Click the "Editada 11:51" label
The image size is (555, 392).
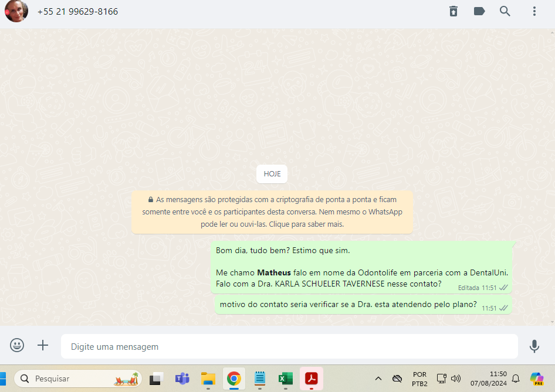tap(477, 288)
